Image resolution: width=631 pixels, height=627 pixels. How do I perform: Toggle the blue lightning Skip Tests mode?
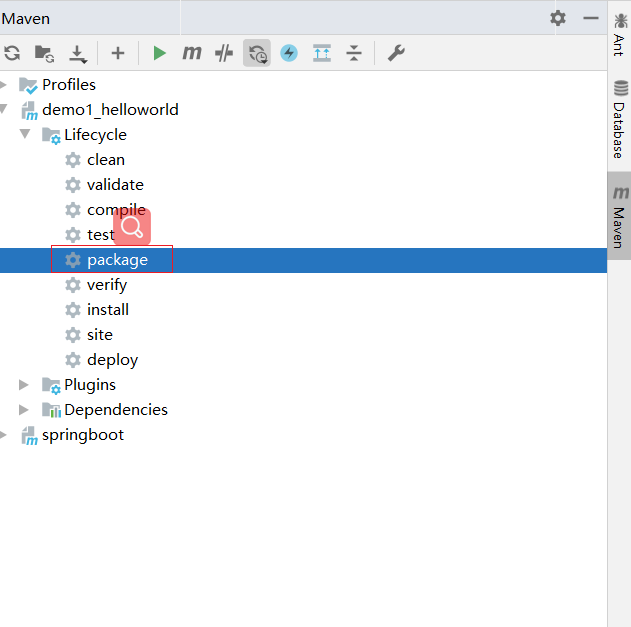coord(289,53)
